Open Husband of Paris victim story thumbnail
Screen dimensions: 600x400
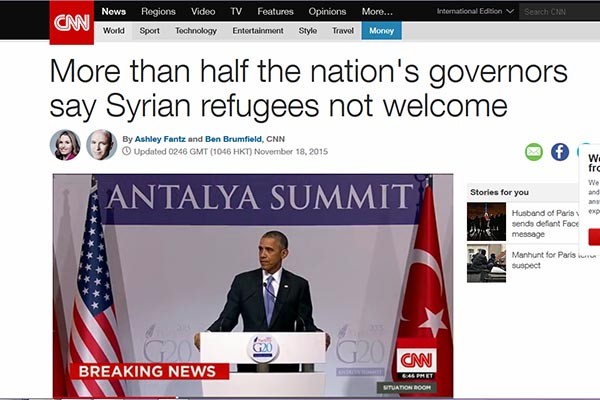(486, 222)
